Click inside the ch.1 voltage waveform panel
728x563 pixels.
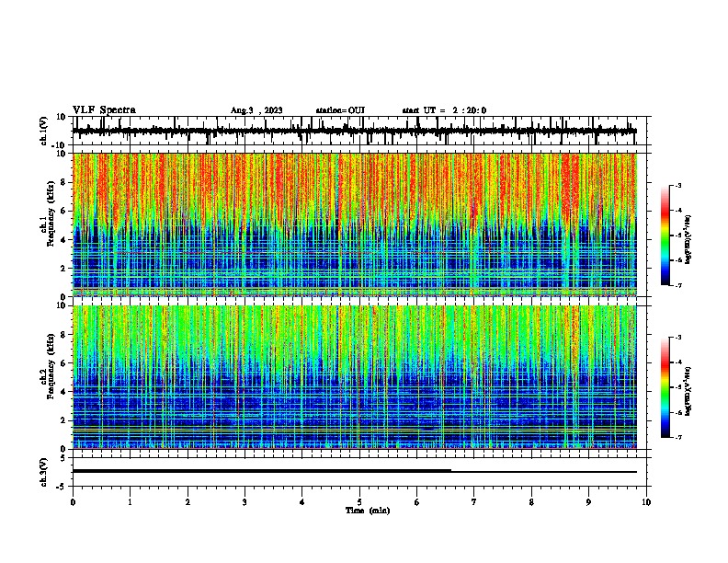pos(359,131)
